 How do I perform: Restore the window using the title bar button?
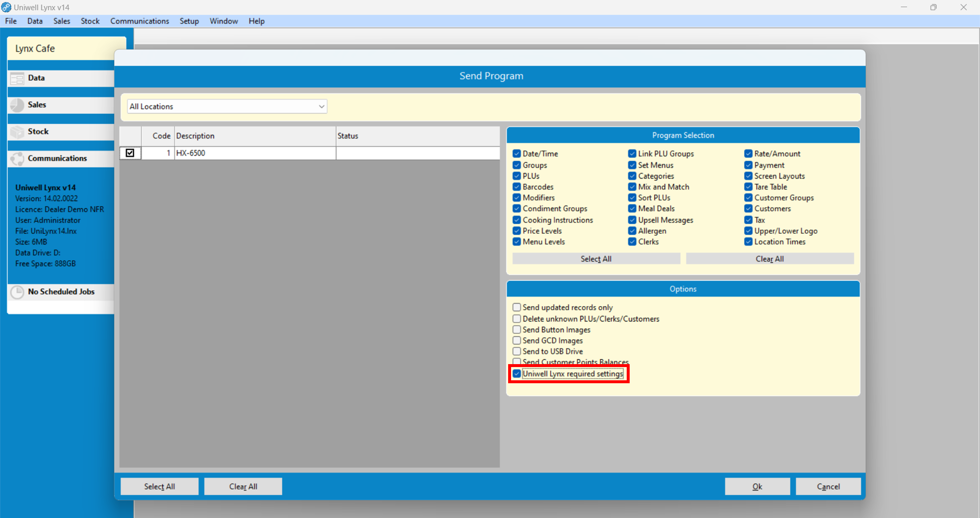933,7
